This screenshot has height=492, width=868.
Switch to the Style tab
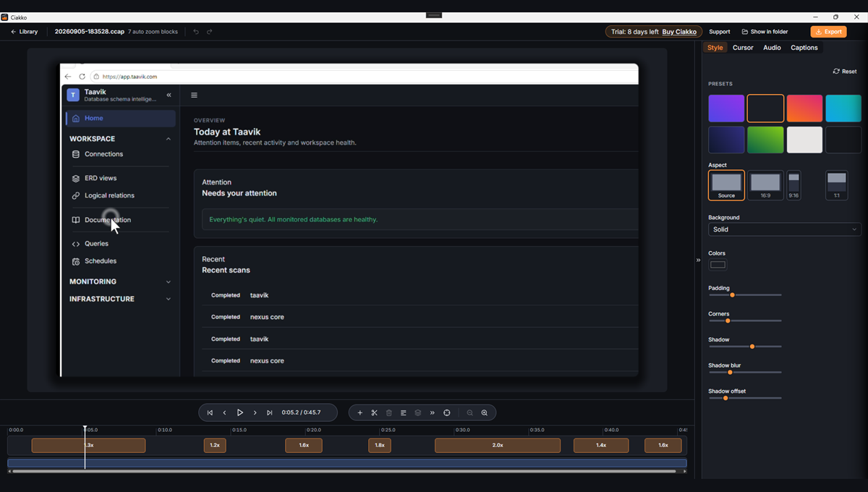coord(715,48)
